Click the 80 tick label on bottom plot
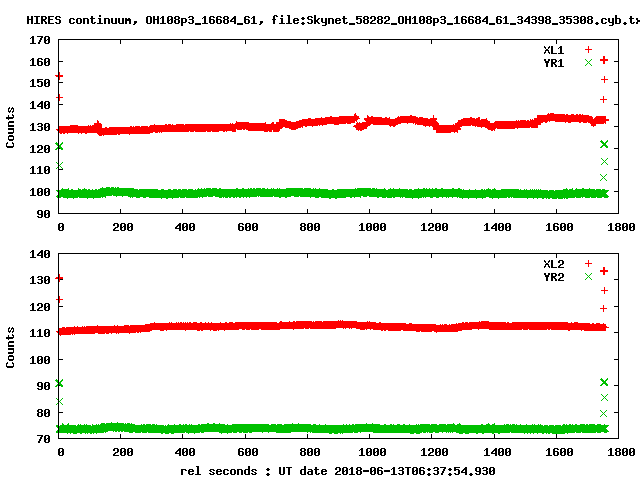The image size is (640, 480). pos(43,413)
